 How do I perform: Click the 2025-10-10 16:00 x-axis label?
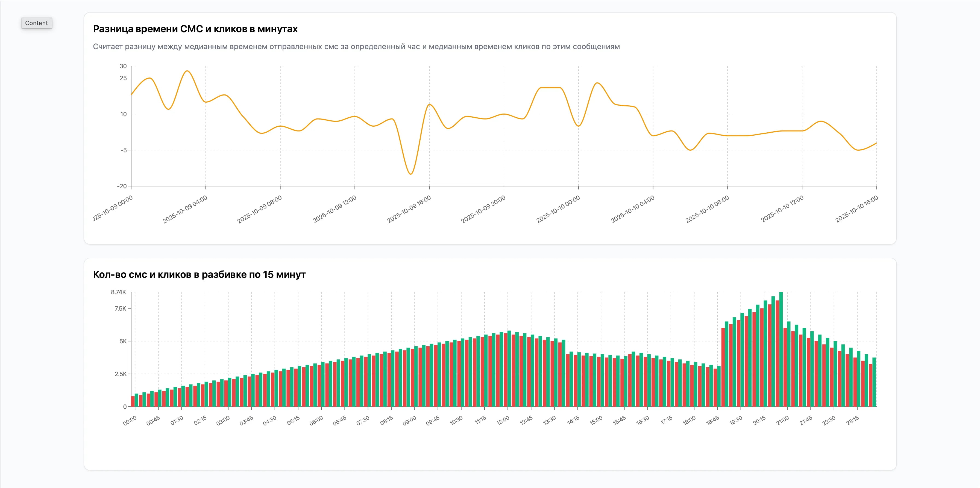click(856, 209)
